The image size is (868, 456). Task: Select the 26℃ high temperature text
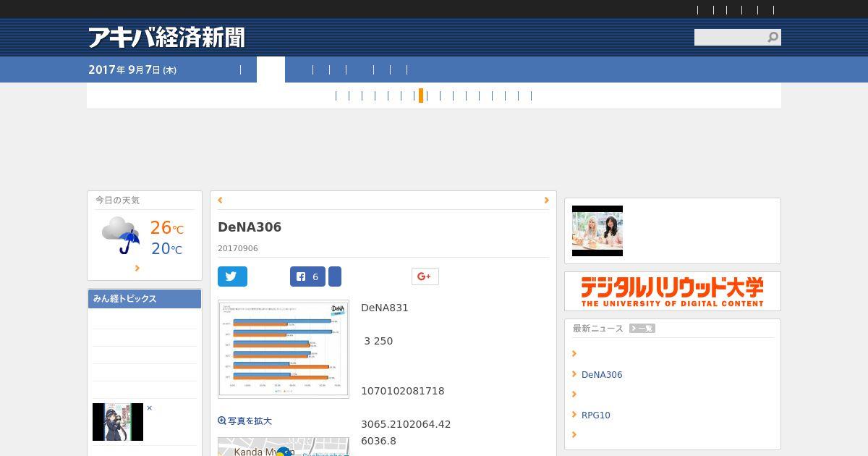pyautogui.click(x=167, y=228)
